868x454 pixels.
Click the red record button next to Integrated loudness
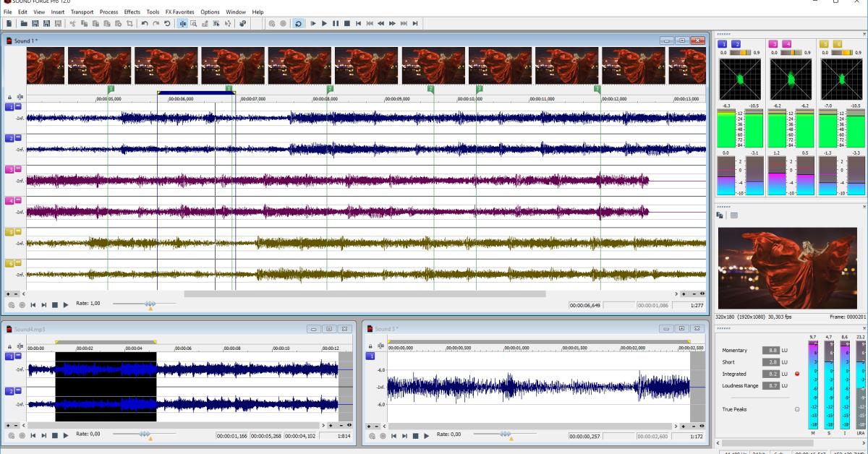[x=797, y=374]
